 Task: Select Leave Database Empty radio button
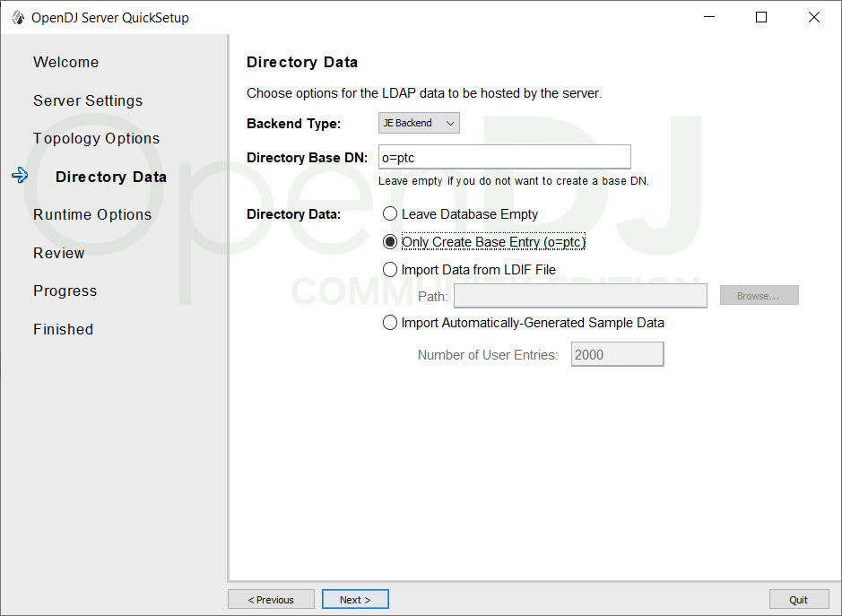pos(390,213)
